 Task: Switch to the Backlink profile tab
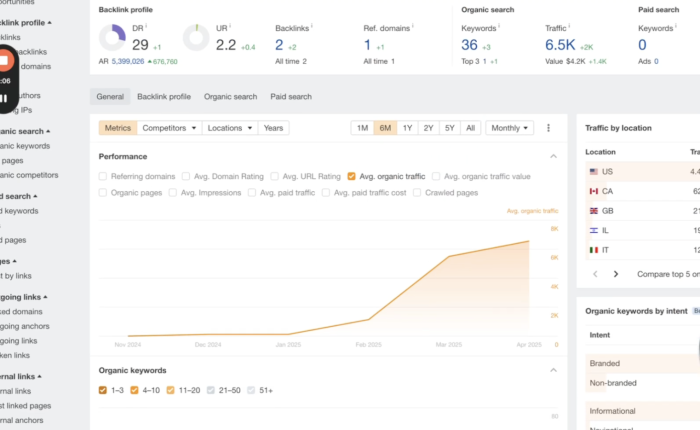coord(163,97)
